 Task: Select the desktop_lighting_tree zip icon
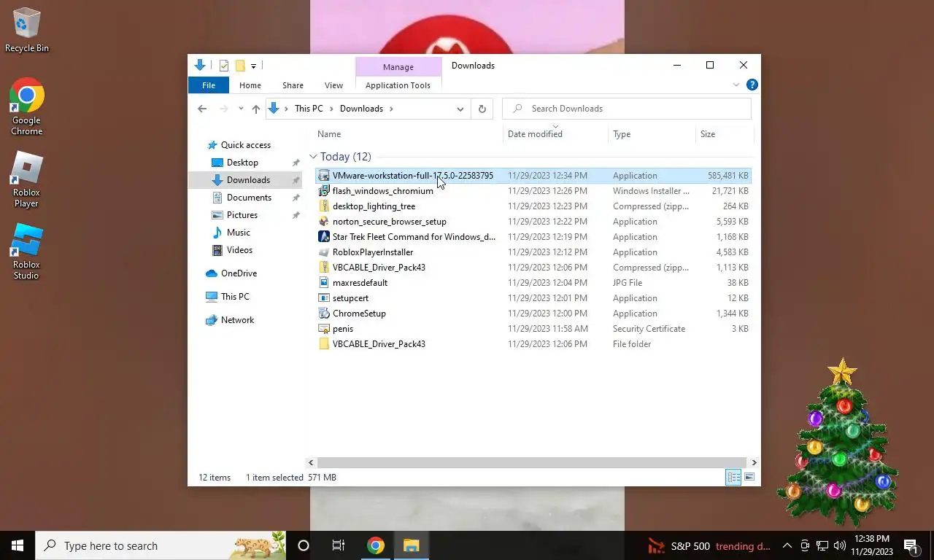324,206
